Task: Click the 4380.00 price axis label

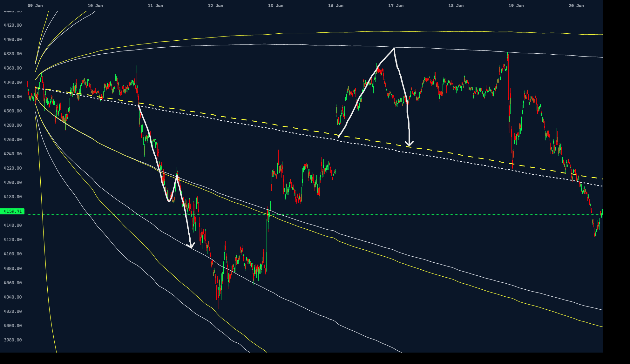Action: click(x=13, y=54)
